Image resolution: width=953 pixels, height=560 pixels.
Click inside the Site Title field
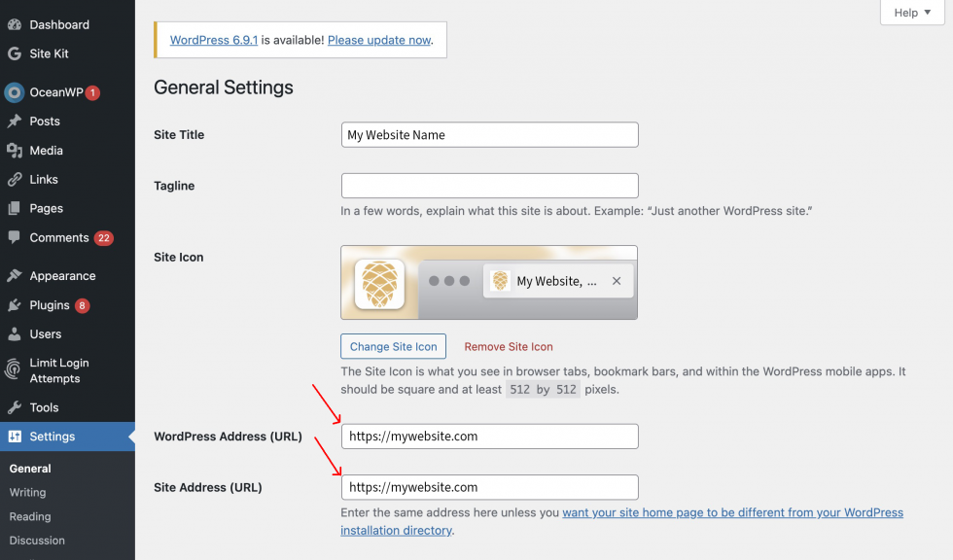489,134
